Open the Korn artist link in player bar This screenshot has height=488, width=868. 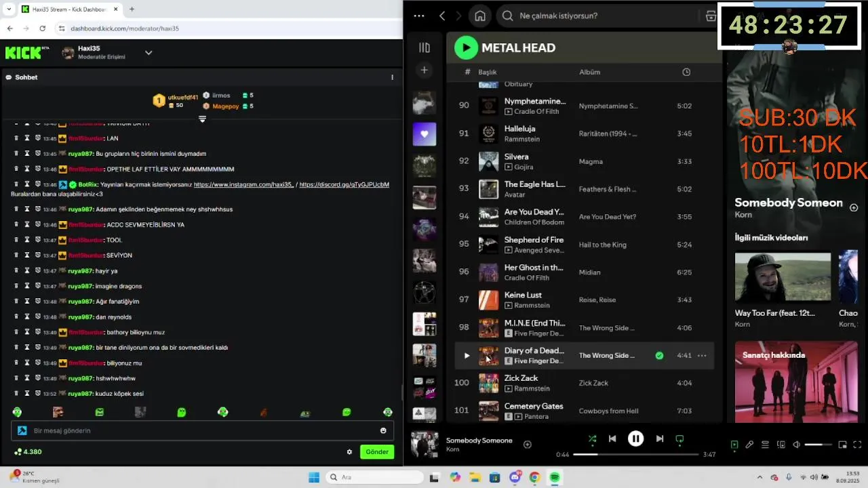[452, 449]
